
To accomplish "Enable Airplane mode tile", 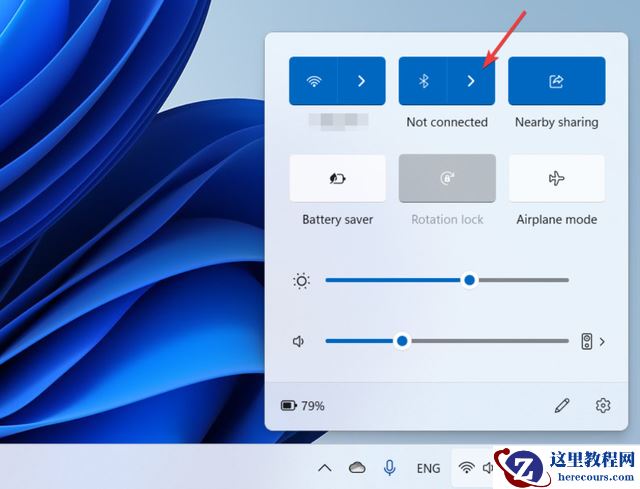I will pos(557,178).
